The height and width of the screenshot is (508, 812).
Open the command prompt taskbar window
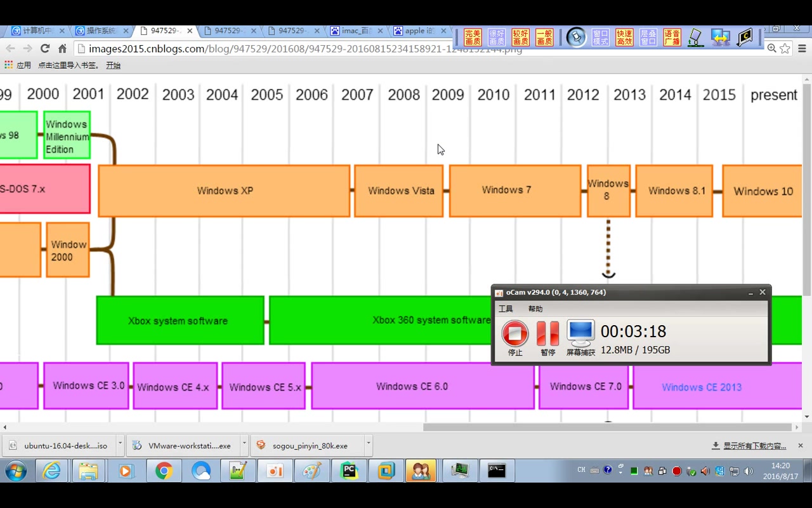[x=497, y=471]
